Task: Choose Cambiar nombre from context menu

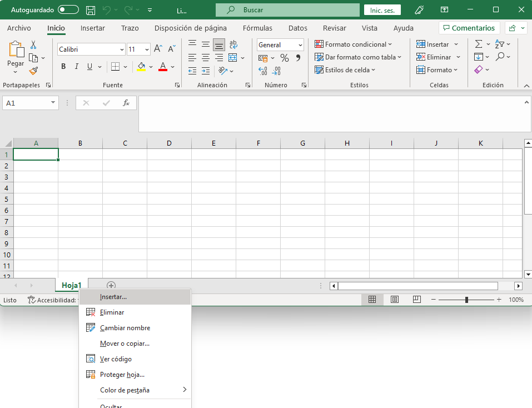Action: pyautogui.click(x=136, y=328)
